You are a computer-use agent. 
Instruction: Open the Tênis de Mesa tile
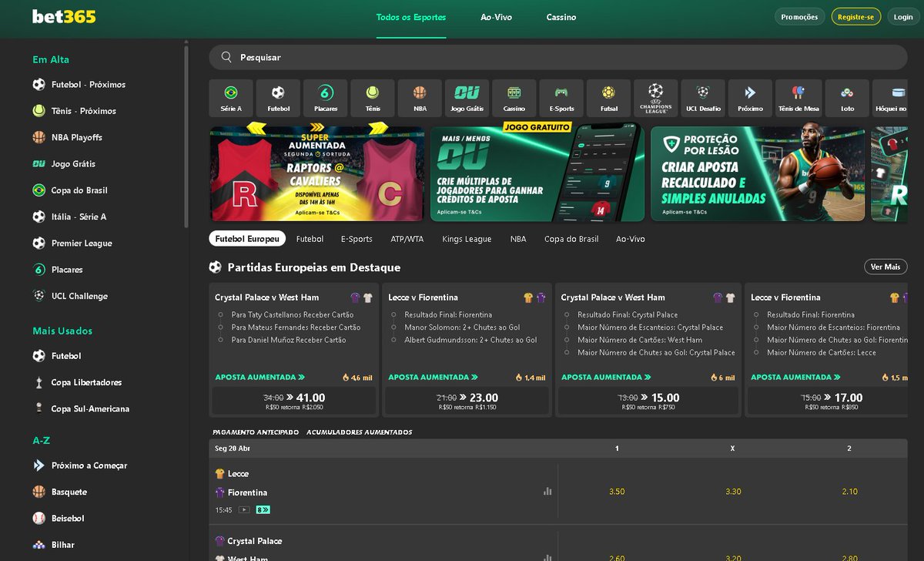click(798, 99)
